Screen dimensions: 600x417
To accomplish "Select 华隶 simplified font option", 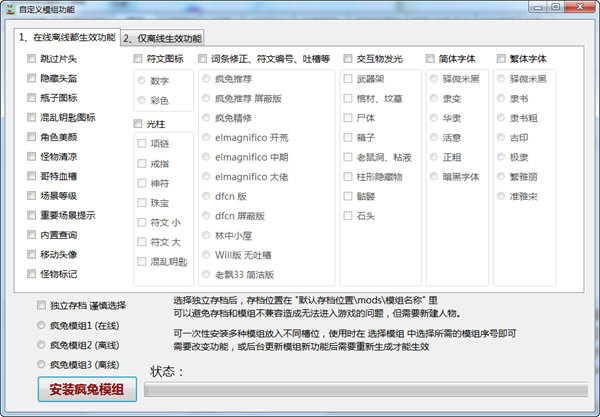I will coord(434,117).
